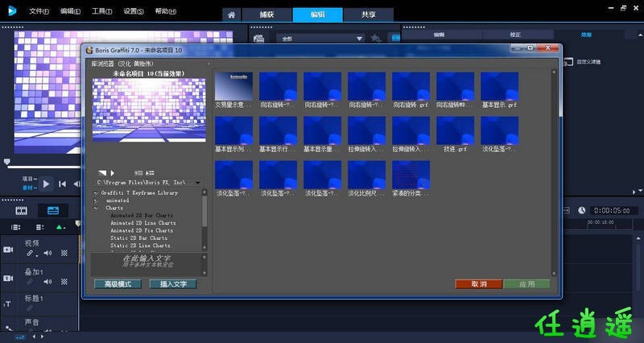644x343 pixels.
Task: Click the show all tracks icon
Action: pyautogui.click(x=15, y=227)
